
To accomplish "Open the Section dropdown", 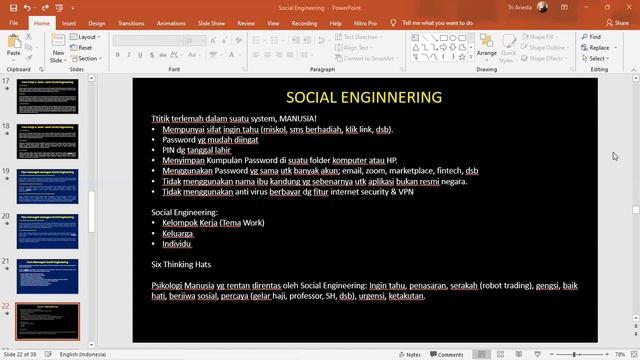I will click(x=86, y=58).
